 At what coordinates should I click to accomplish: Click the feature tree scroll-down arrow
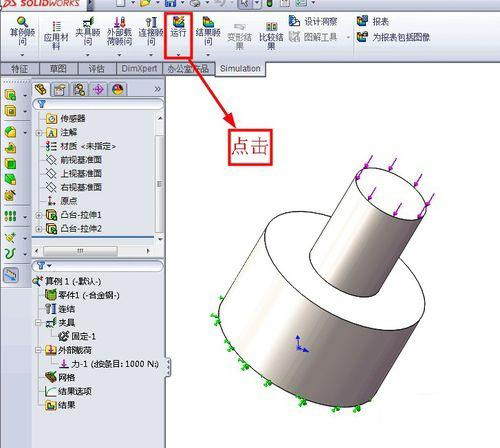160,239
